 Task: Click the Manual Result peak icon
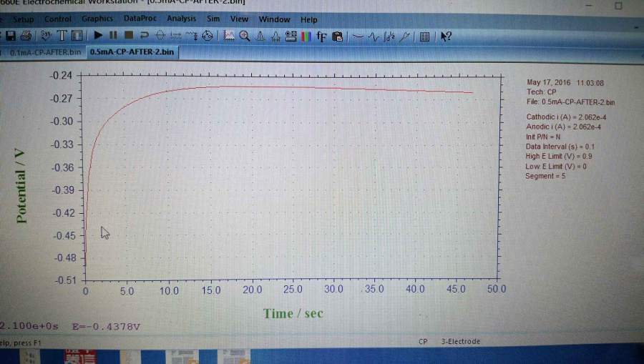(x=260, y=36)
